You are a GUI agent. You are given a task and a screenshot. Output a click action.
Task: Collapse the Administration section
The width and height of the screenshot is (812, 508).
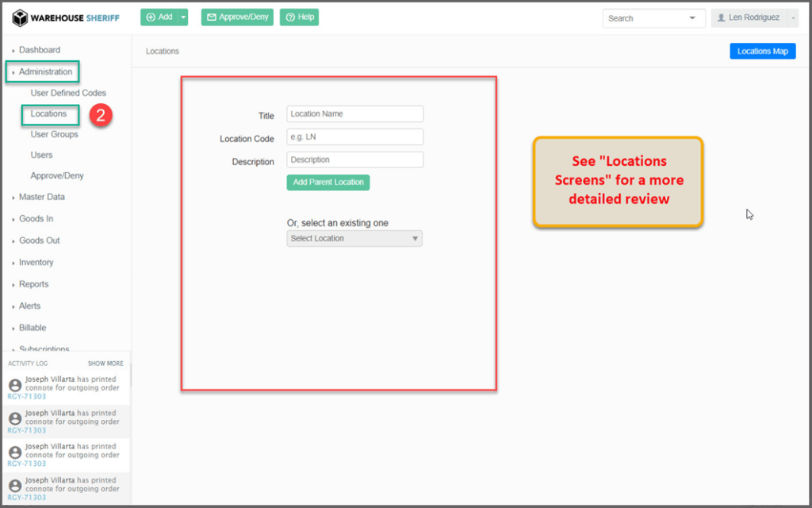(x=45, y=71)
